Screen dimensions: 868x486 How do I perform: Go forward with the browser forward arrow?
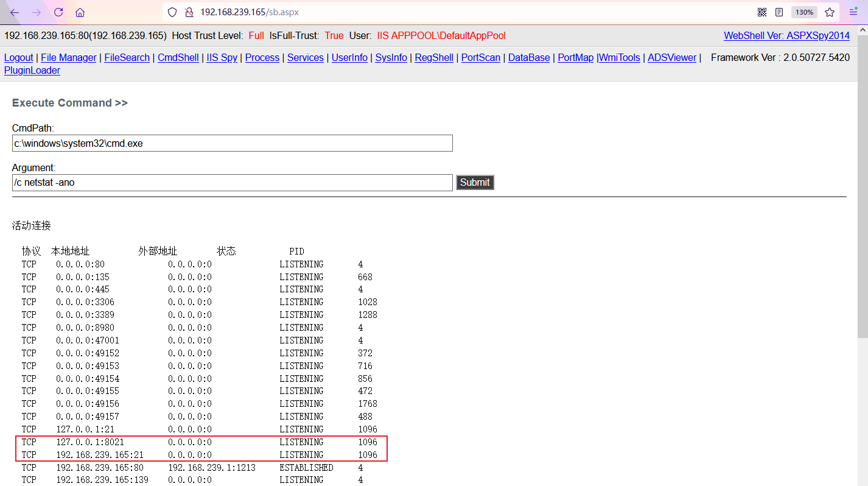[x=37, y=12]
